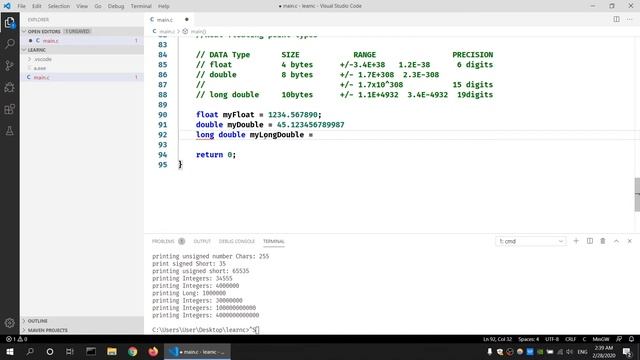Maximize the terminal panel size
Viewport: 640px width, 360px height.
[616, 241]
